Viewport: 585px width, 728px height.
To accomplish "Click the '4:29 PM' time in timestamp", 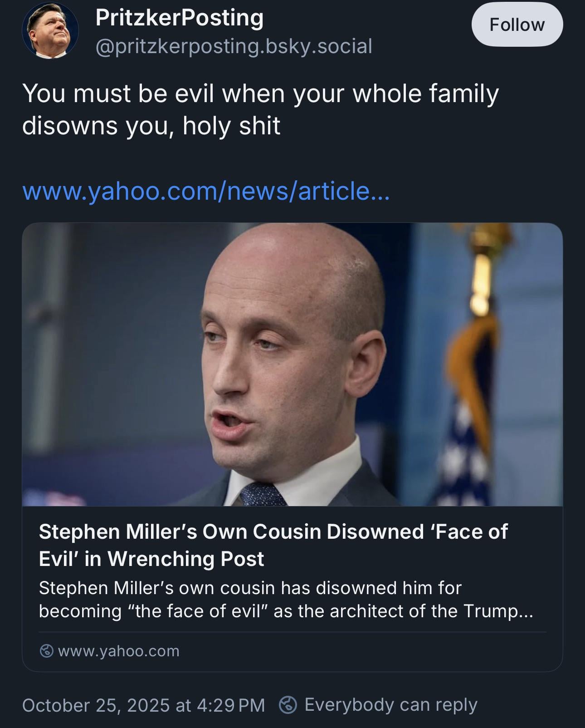I will pyautogui.click(x=231, y=705).
